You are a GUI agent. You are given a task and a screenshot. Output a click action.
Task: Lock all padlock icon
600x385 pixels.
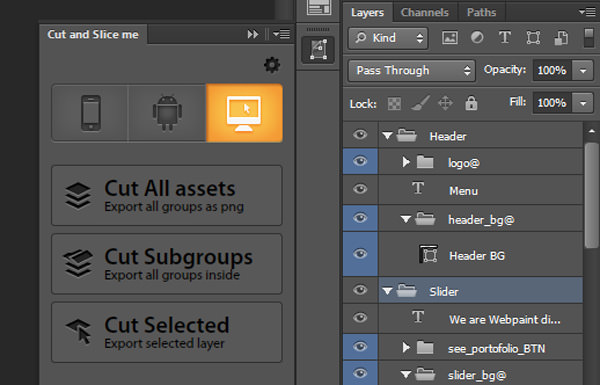[471, 103]
